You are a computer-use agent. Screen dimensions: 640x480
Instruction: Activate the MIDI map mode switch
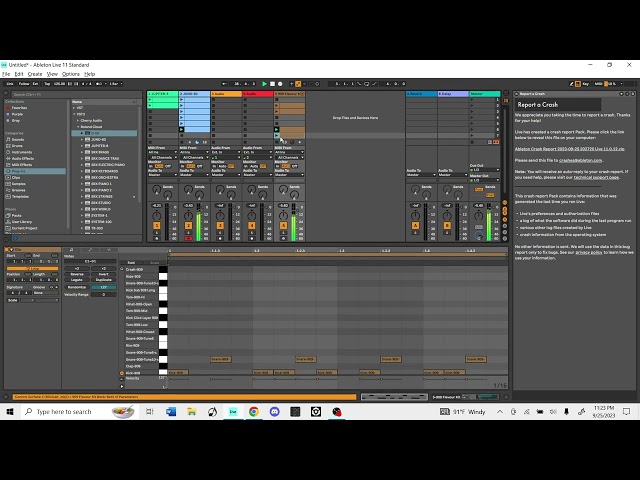[598, 84]
